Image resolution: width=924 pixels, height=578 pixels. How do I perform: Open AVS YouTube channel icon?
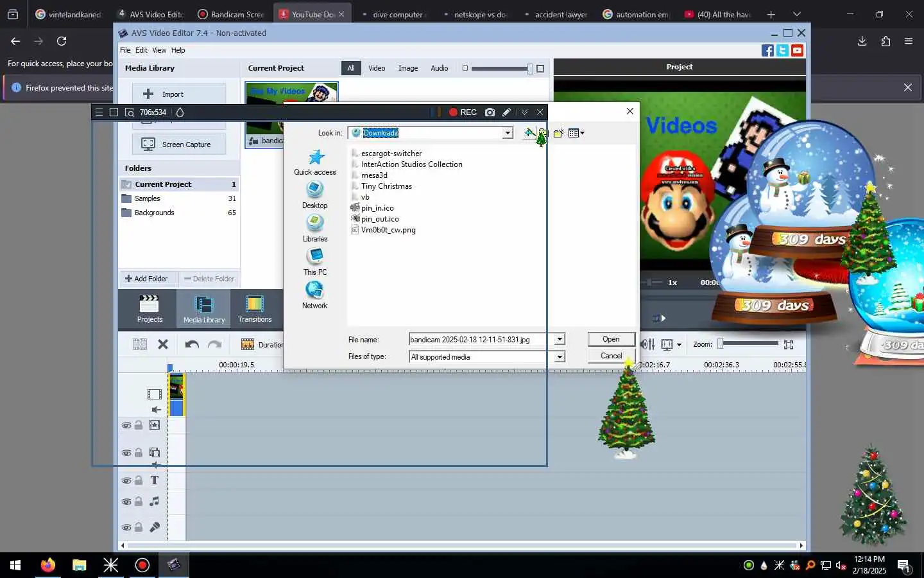pos(797,51)
